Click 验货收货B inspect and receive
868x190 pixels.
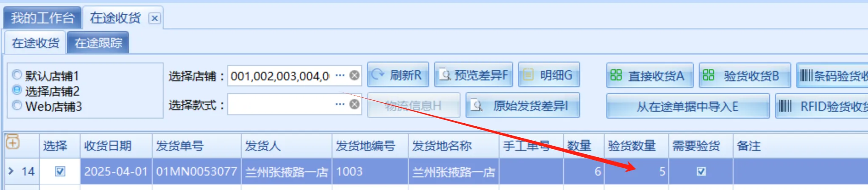tap(745, 76)
